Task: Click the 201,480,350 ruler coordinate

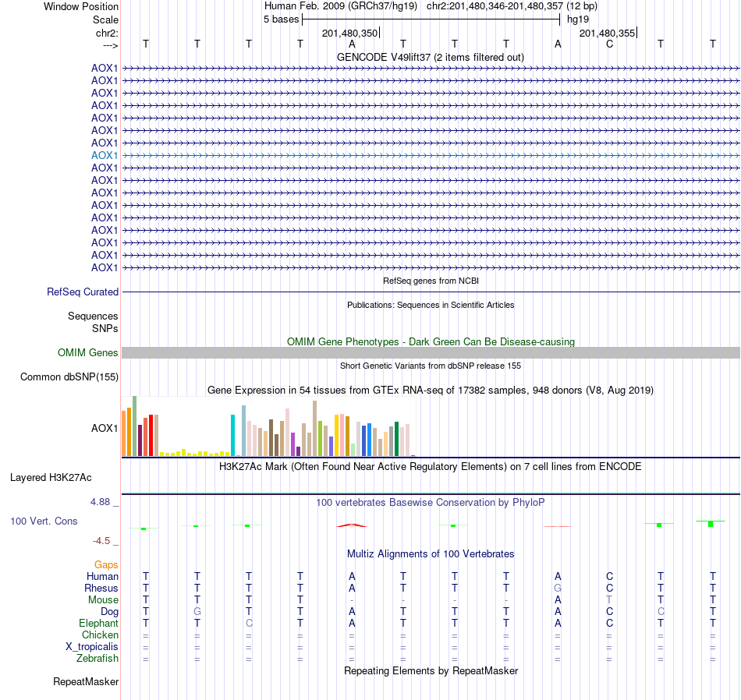Action: pos(349,33)
